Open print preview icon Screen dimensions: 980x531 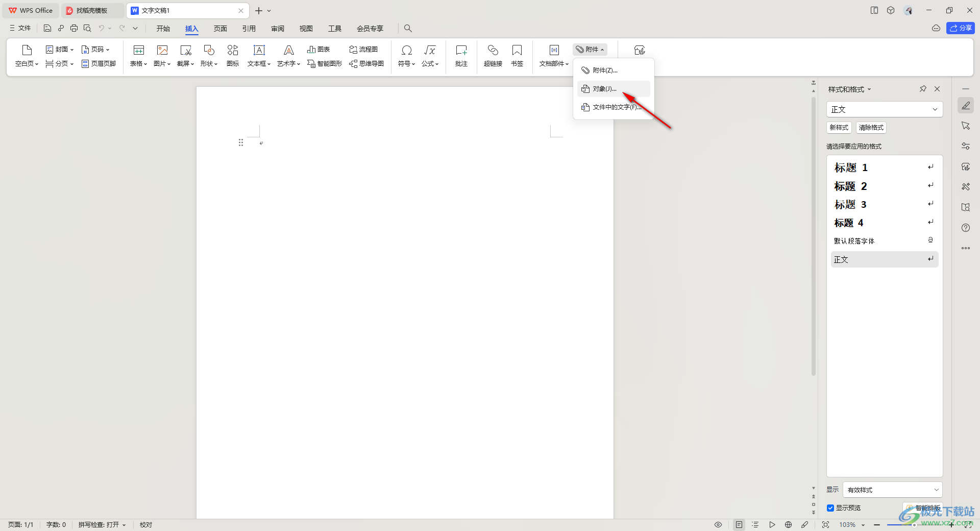coord(87,28)
